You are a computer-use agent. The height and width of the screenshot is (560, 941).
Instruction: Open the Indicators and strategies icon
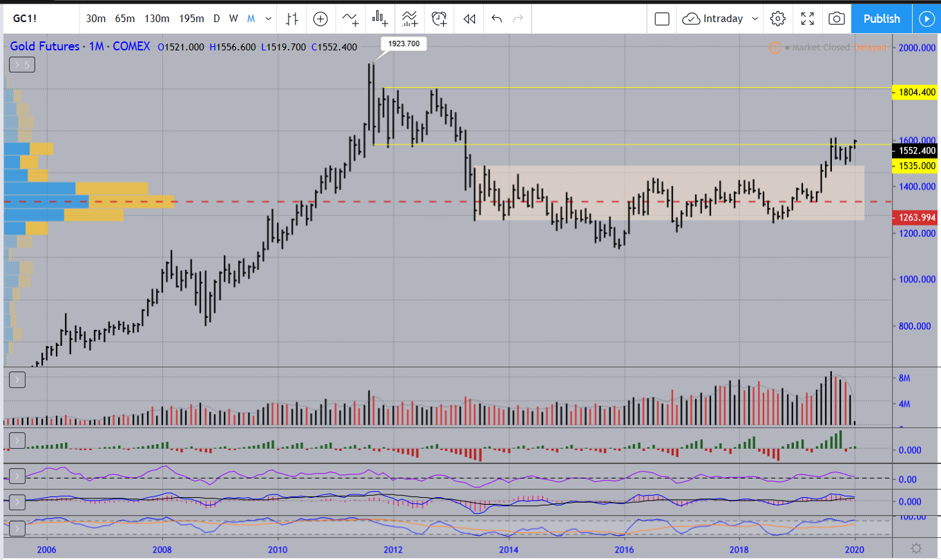pyautogui.click(x=351, y=19)
